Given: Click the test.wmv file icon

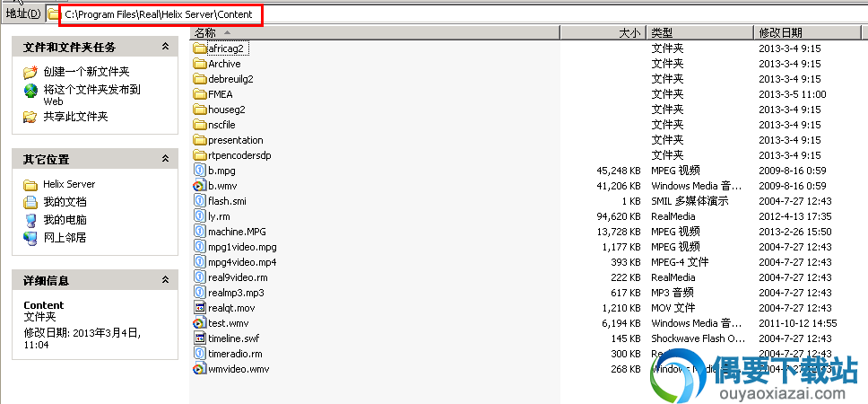Looking at the screenshot, I should tap(199, 322).
